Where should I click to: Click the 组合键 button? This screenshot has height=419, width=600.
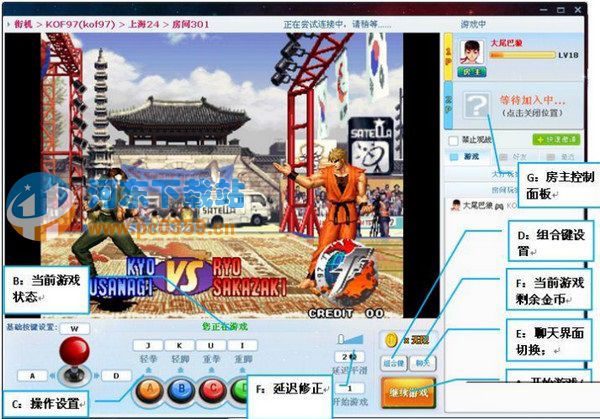(394, 363)
